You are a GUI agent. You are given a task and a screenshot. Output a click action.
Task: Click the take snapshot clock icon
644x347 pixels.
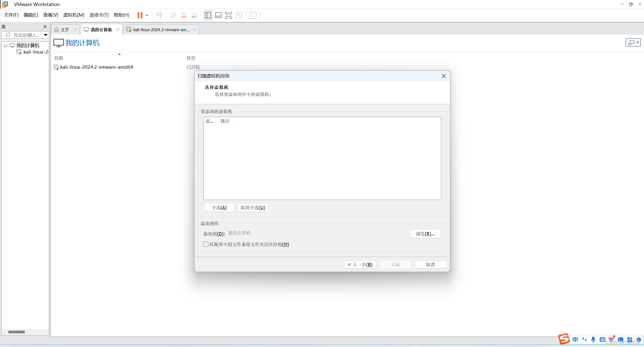173,15
